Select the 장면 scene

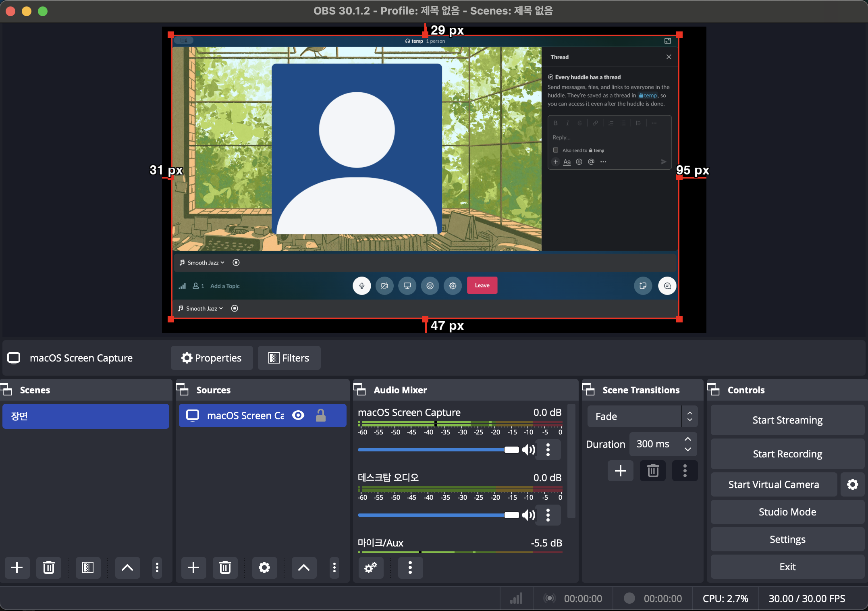pyautogui.click(x=85, y=416)
